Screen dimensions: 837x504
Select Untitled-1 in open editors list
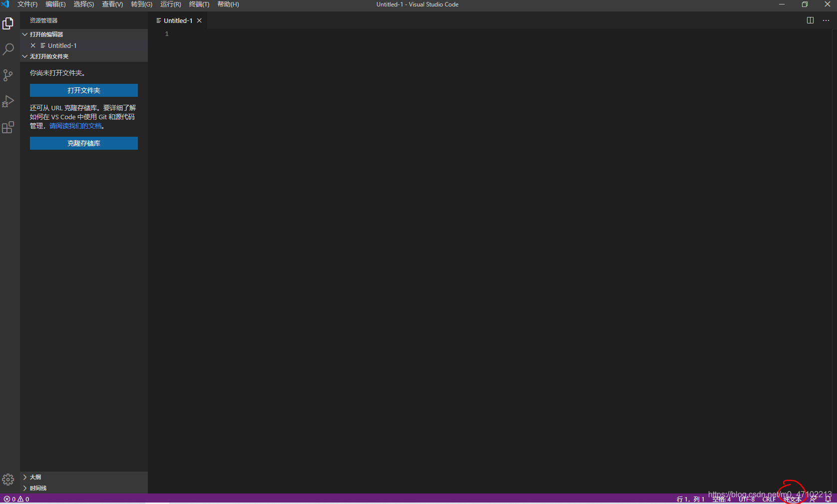(84, 45)
